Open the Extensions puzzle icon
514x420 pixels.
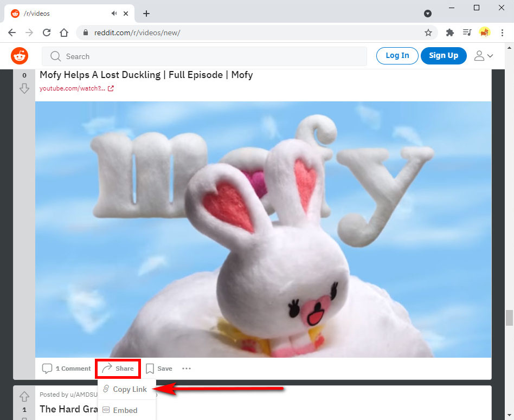click(x=450, y=33)
